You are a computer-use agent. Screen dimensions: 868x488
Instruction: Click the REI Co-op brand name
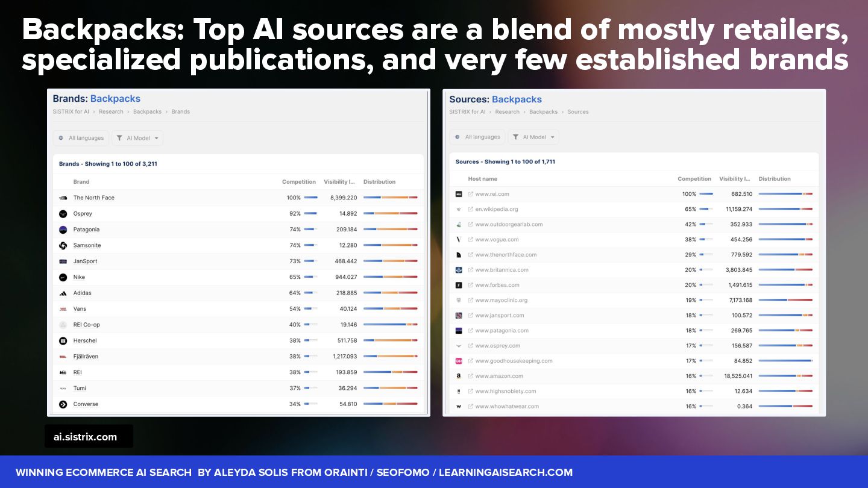point(87,325)
